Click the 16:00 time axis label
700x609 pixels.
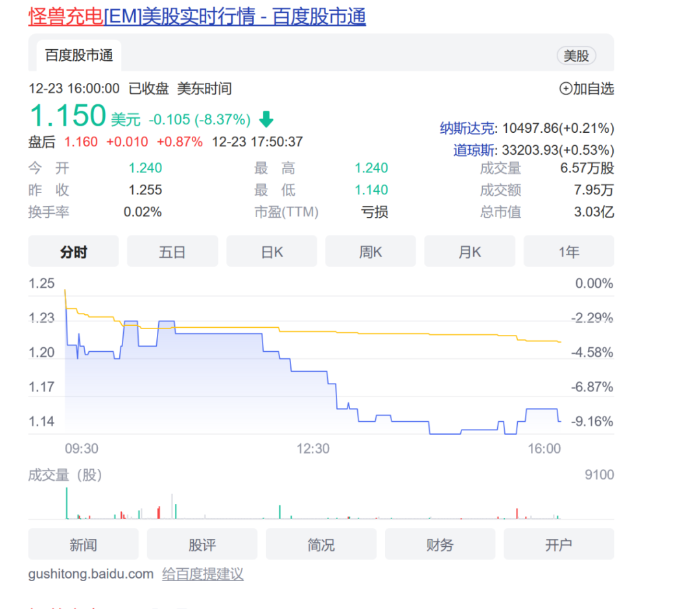pos(544,448)
